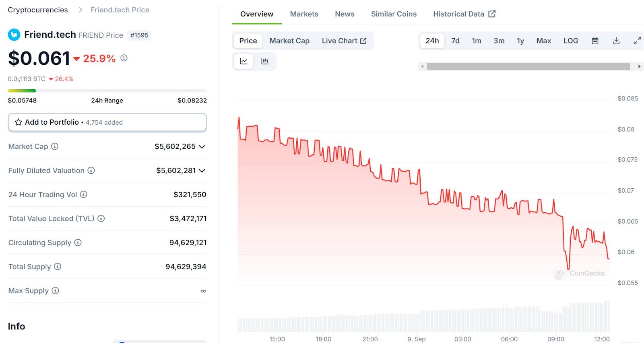This screenshot has height=343, width=644.
Task: Click the 24h Range label
Action: click(107, 101)
